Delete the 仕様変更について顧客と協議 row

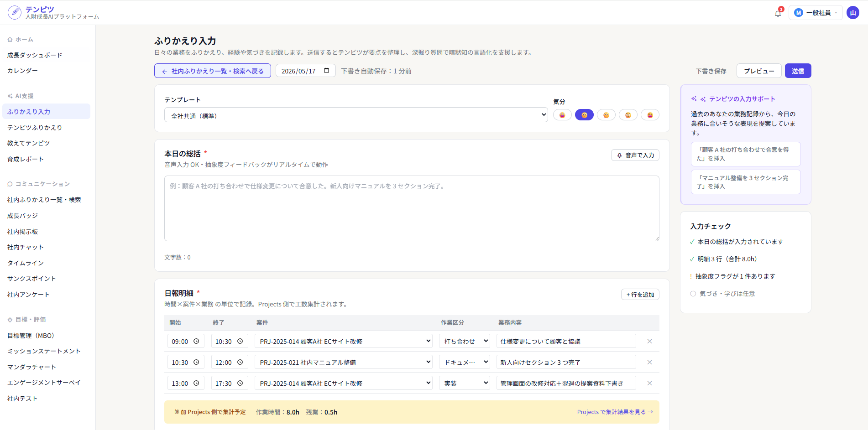click(649, 341)
